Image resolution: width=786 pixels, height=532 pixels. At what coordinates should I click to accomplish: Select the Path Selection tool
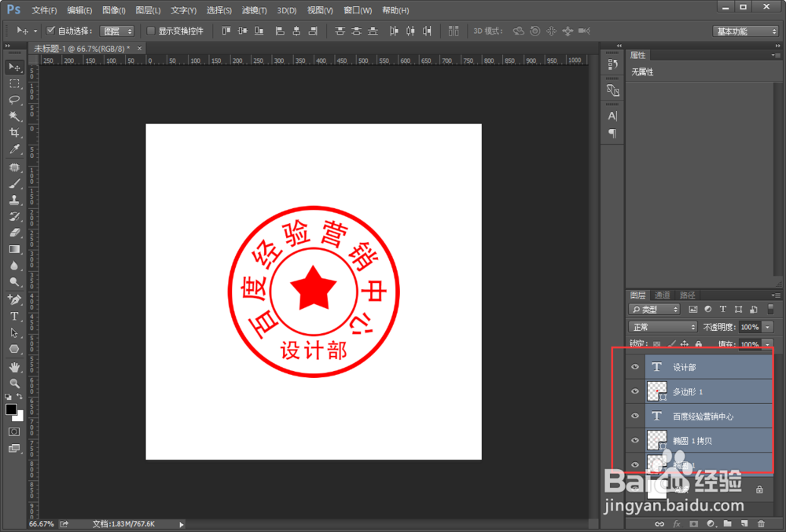coord(14,332)
